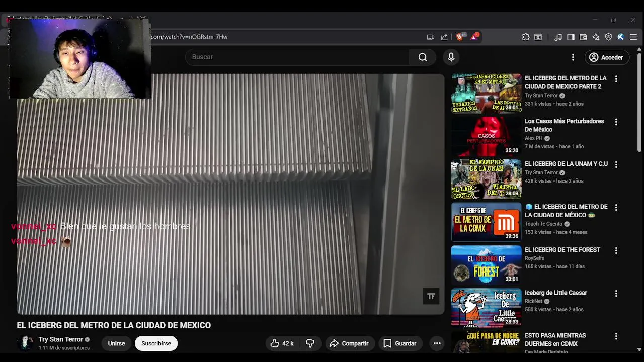Open Casos Perturbadores red thumbnail
This screenshot has width=644, height=362.
click(x=486, y=136)
